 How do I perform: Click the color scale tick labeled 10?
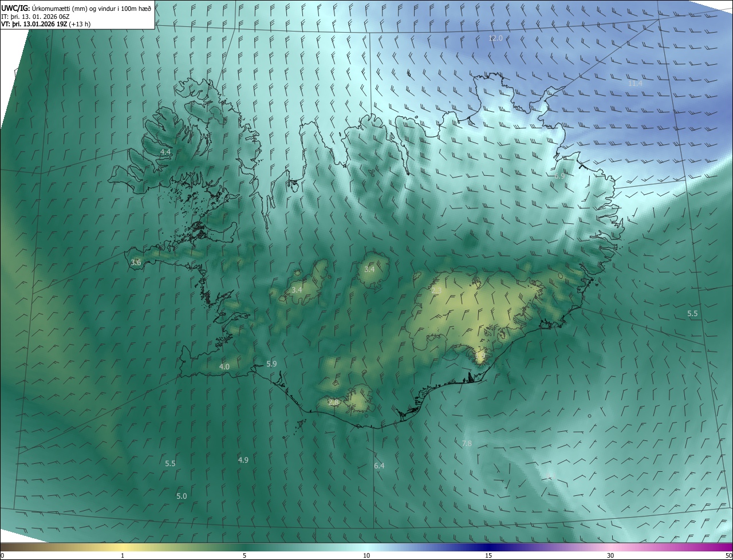(366, 555)
